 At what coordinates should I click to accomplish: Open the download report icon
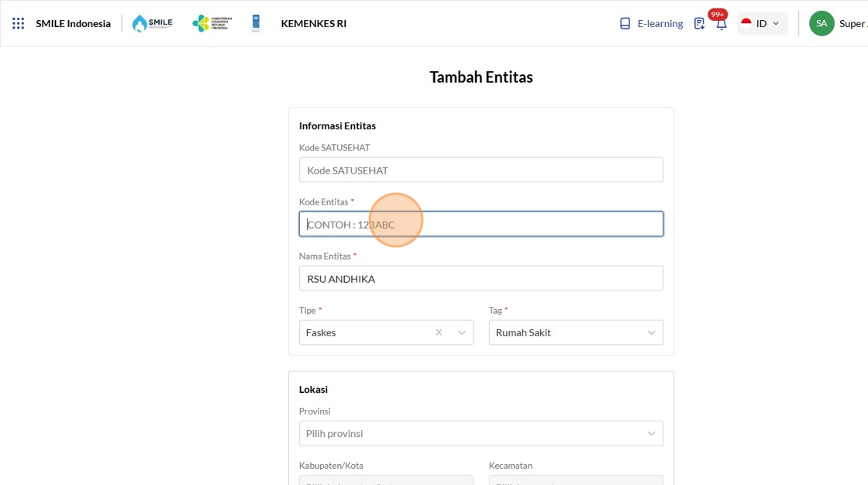[x=699, y=23]
